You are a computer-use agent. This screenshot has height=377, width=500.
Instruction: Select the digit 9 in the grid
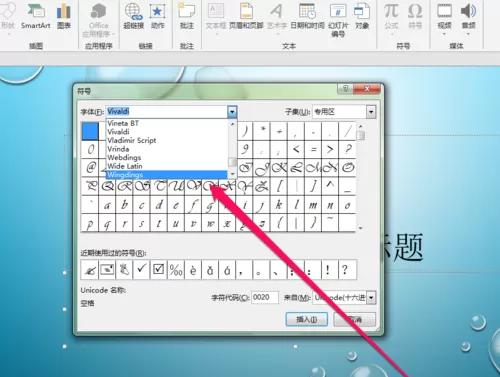245,149
